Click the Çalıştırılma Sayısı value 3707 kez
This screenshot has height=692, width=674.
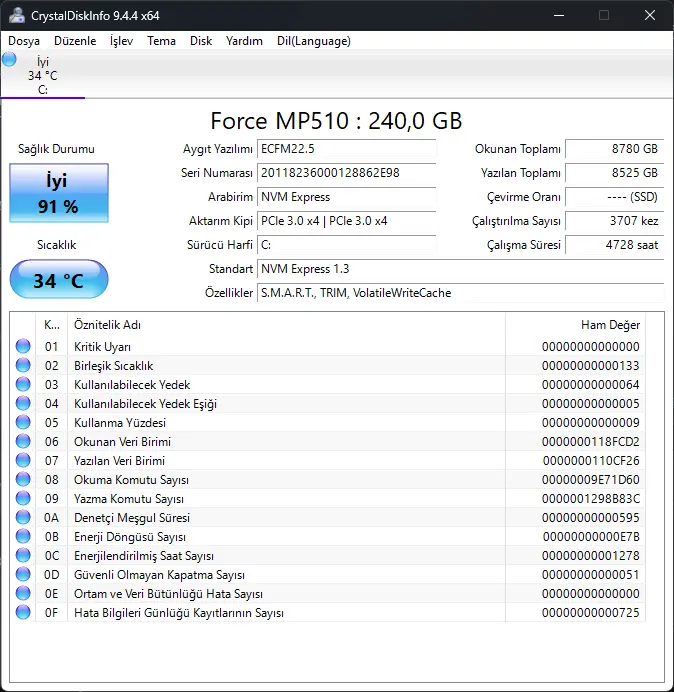point(614,221)
